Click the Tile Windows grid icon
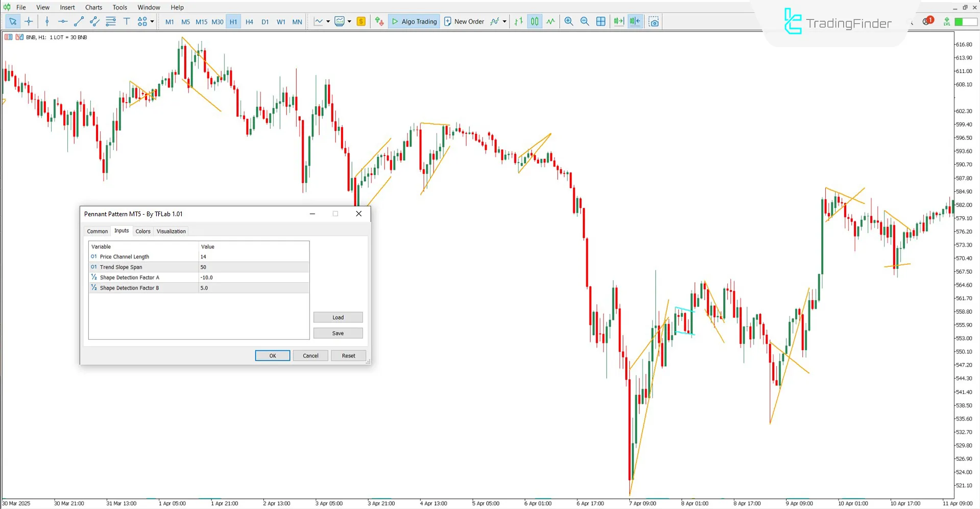Viewport: 980px width, 509px height. (601, 21)
